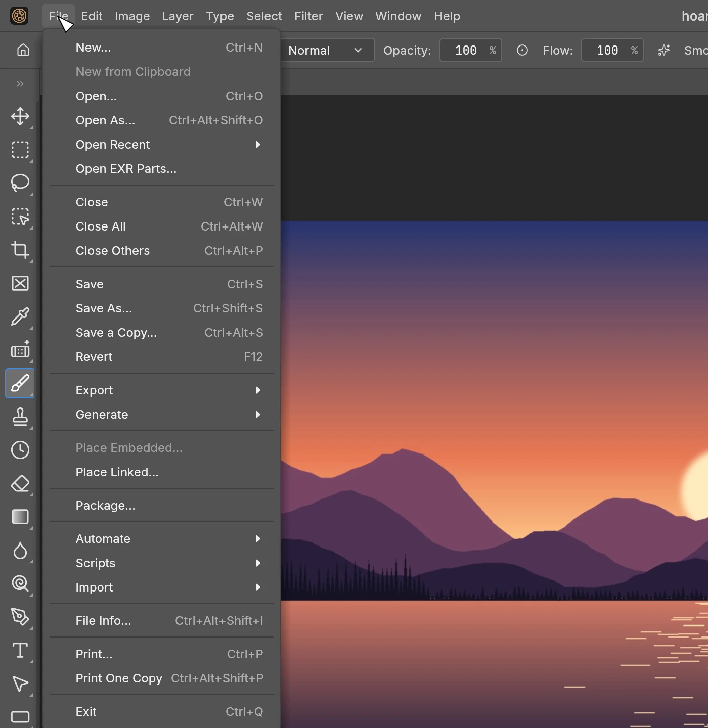Select the Pen tool
708x728 pixels.
[20, 617]
